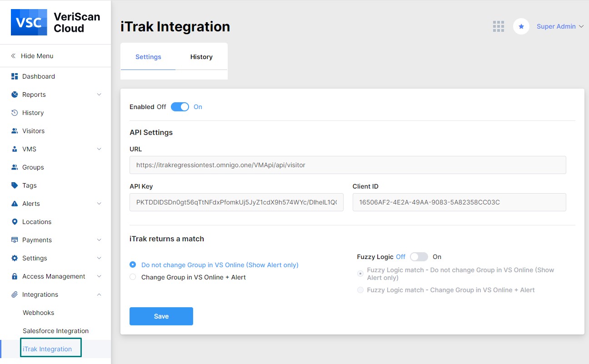
Task: Click the Off label next to Fuzzy Logic
Action: click(400, 257)
